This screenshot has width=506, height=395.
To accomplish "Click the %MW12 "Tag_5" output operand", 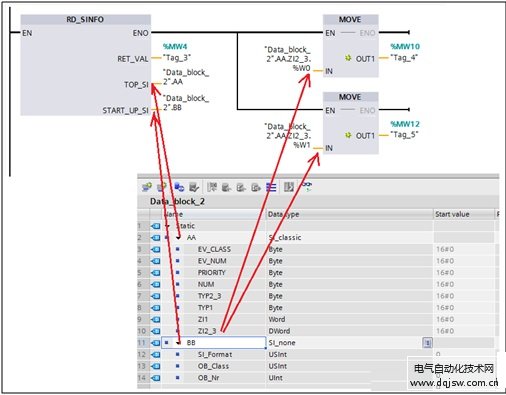I will click(405, 129).
